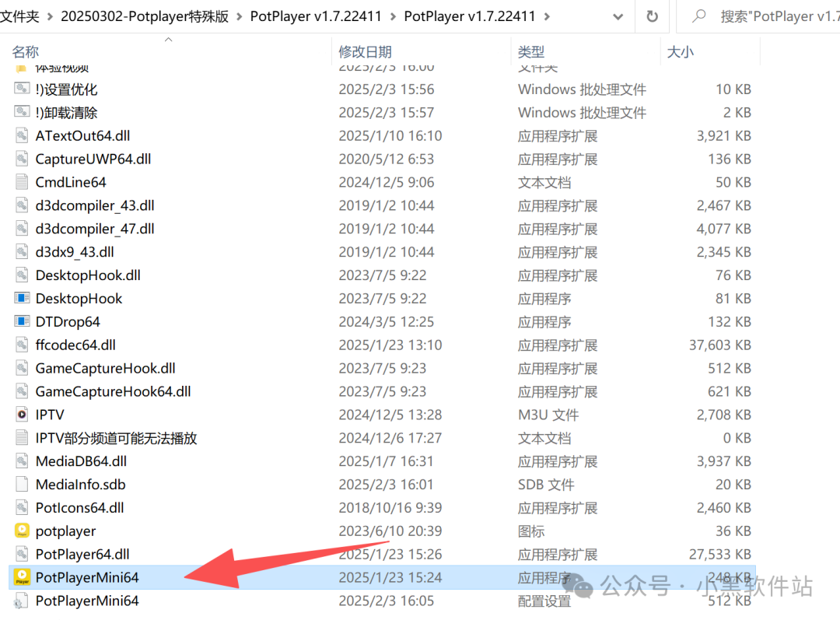Navigate to 20250302-Potplayer特殊版 breadcrumb folder

point(145,16)
